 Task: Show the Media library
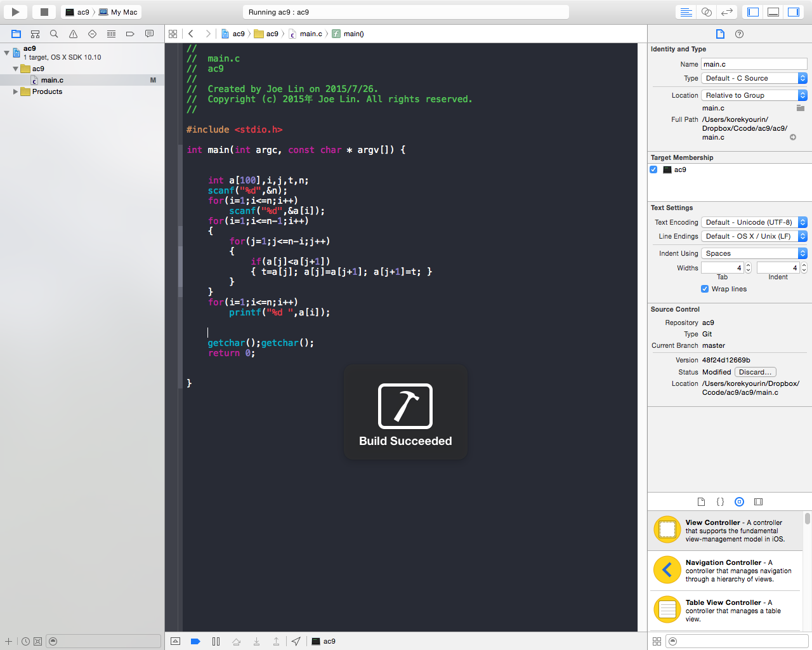point(758,501)
